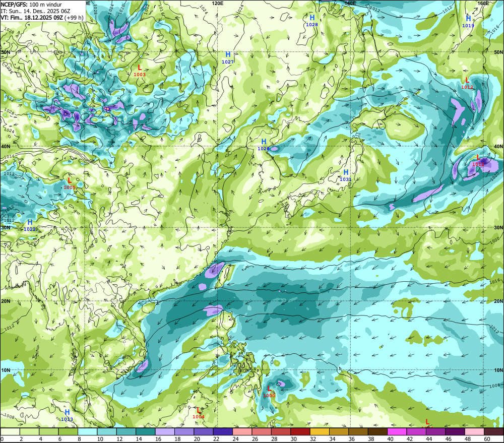Pick the lavender 16–18 legend swatch
The image size is (504, 443).
165,431
